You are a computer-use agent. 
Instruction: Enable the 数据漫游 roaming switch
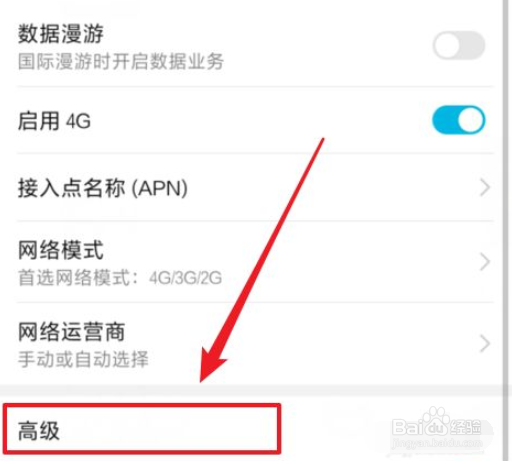pyautogui.click(x=459, y=45)
